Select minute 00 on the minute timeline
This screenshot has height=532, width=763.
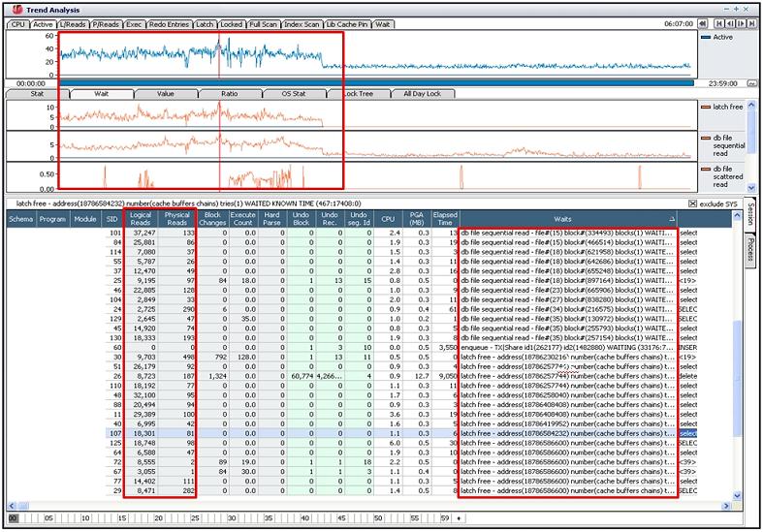click(x=13, y=518)
